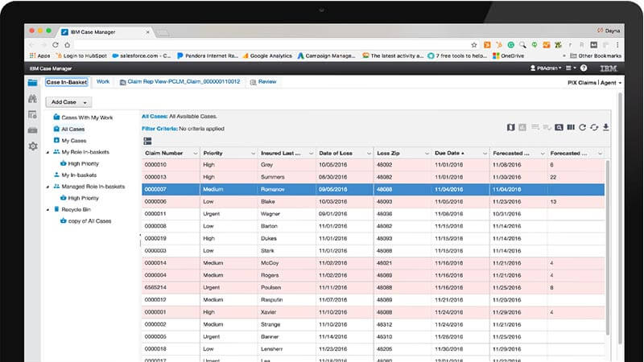Sort by the Date of Loss column header

336,153
